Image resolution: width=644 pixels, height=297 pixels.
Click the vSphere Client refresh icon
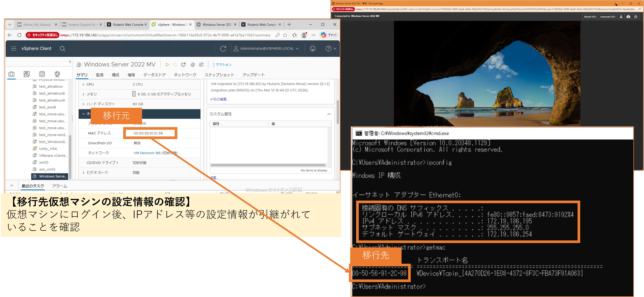tap(223, 49)
